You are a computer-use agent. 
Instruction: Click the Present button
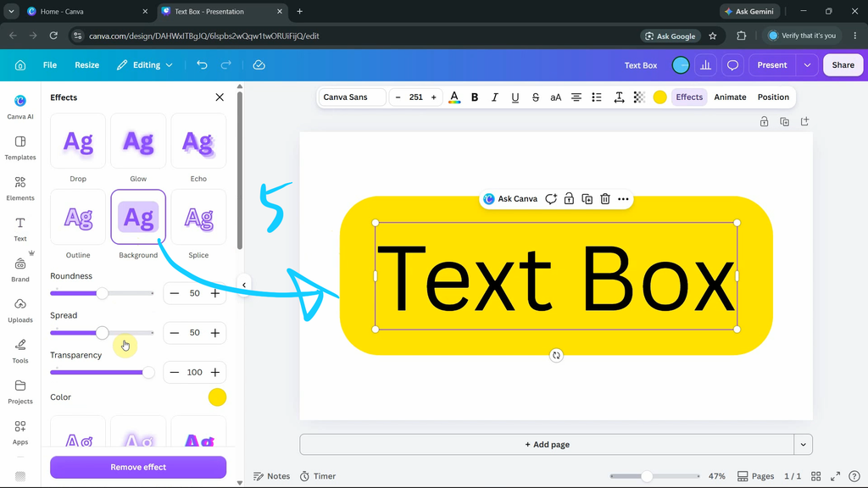point(772,65)
